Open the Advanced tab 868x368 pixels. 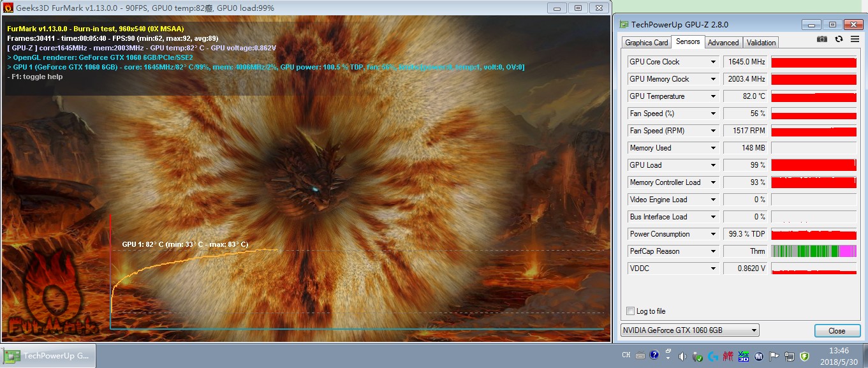click(723, 43)
